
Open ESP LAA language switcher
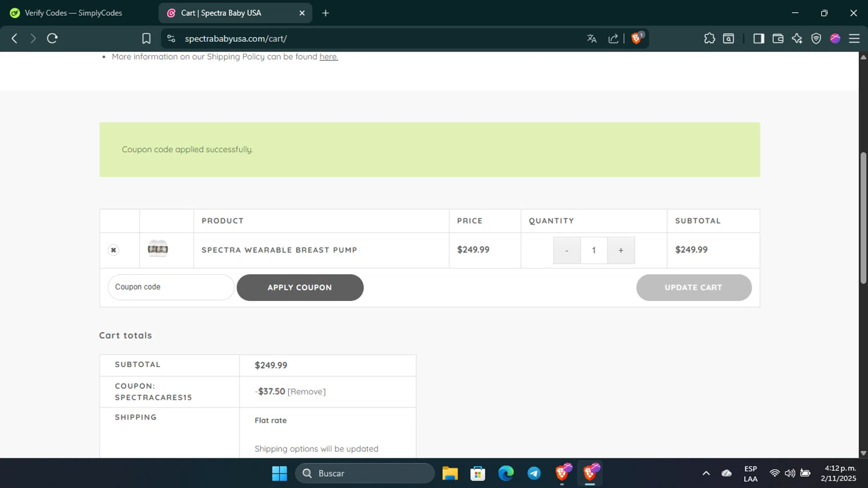[751, 474]
